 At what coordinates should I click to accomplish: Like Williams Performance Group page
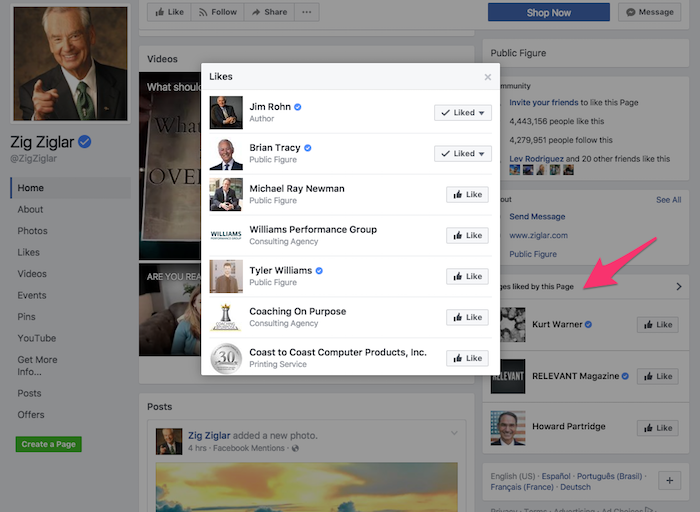467,235
